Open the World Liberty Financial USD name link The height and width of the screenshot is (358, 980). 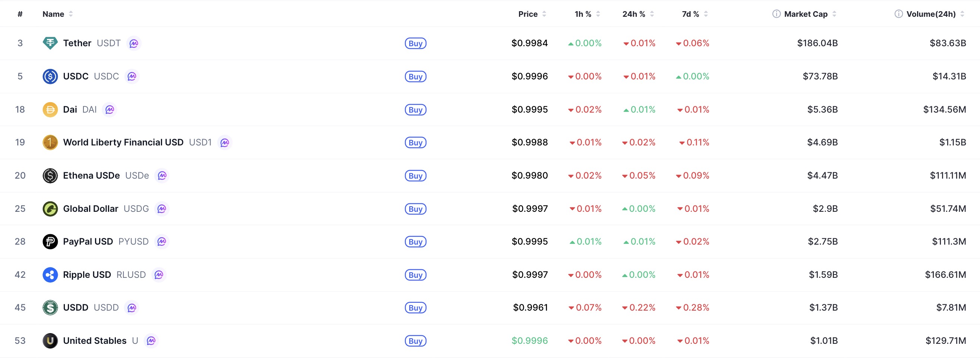click(123, 142)
